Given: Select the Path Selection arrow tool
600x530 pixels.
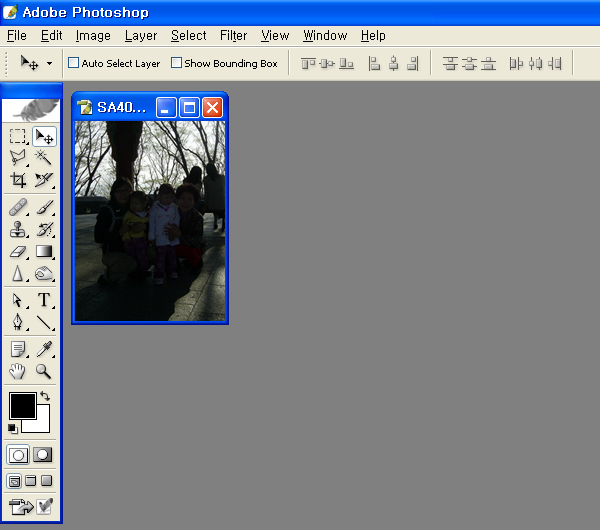Looking at the screenshot, I should [18, 300].
